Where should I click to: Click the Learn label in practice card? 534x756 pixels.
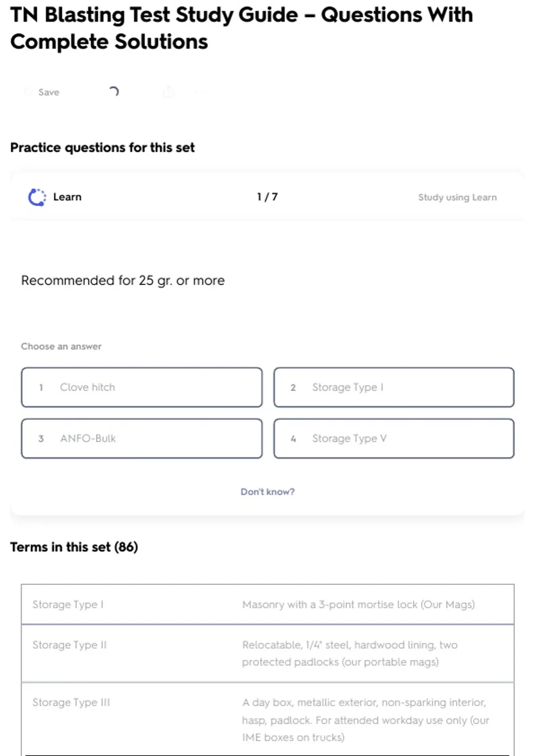[67, 197]
